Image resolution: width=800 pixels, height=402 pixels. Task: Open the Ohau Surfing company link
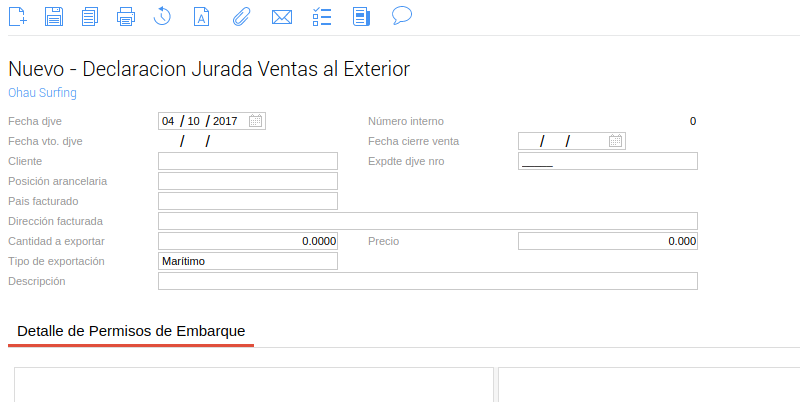click(42, 93)
